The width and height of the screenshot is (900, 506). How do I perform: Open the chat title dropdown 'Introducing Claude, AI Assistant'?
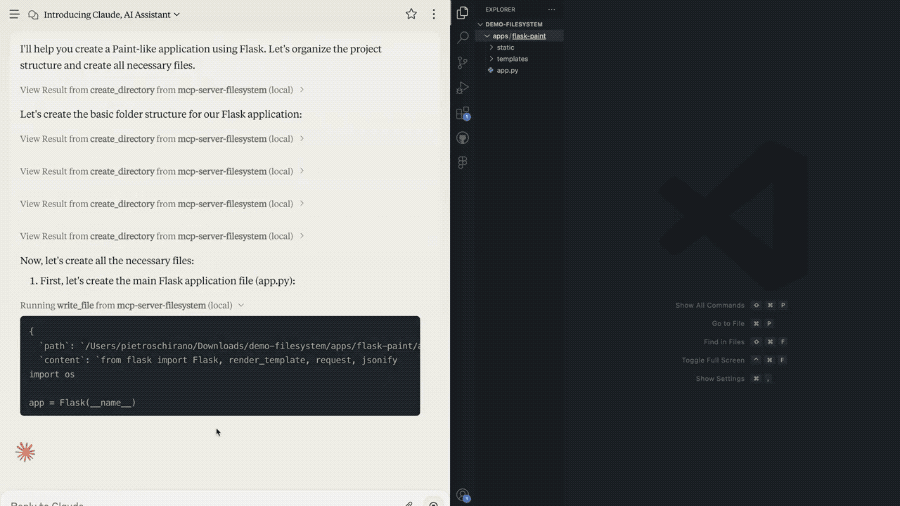[112, 14]
